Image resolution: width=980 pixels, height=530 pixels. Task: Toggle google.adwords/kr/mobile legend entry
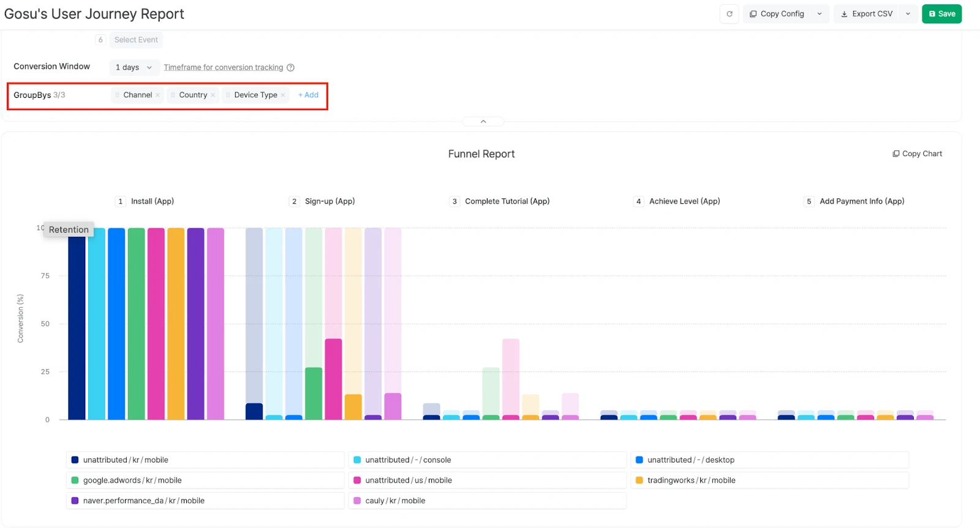pyautogui.click(x=132, y=480)
